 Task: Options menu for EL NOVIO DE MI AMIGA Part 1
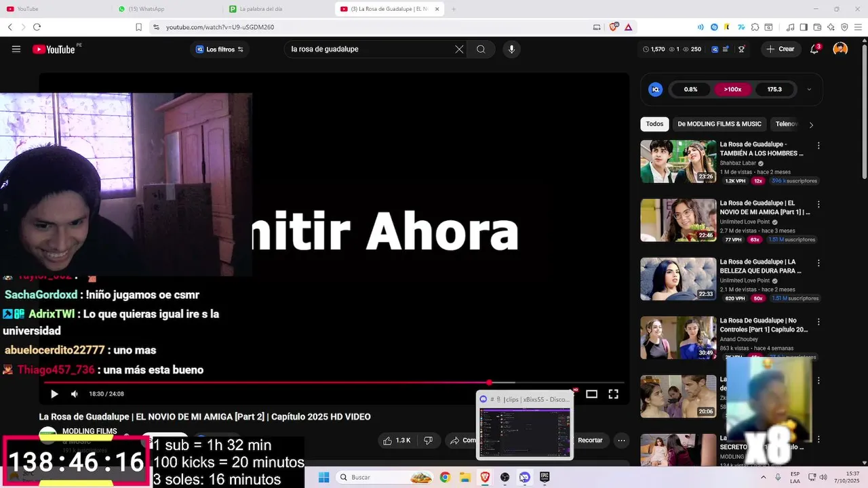(x=818, y=204)
